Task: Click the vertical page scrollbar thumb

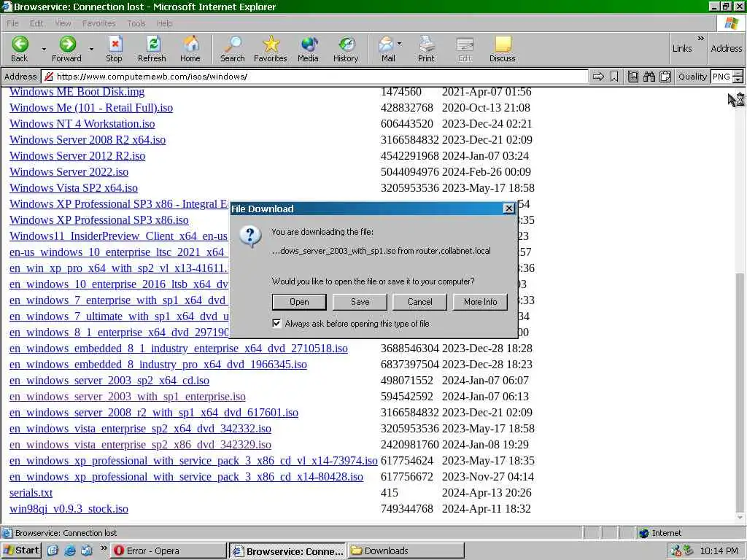Action: point(740,392)
